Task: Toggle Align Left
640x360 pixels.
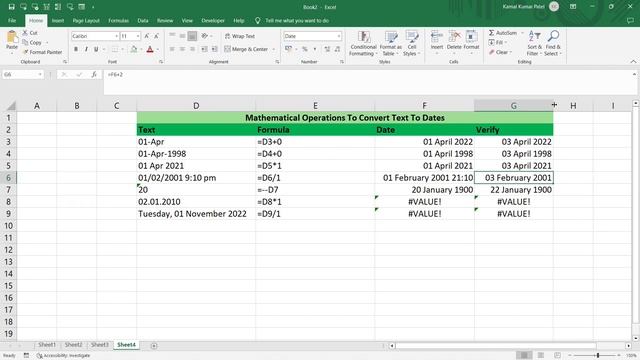Action: (172, 49)
